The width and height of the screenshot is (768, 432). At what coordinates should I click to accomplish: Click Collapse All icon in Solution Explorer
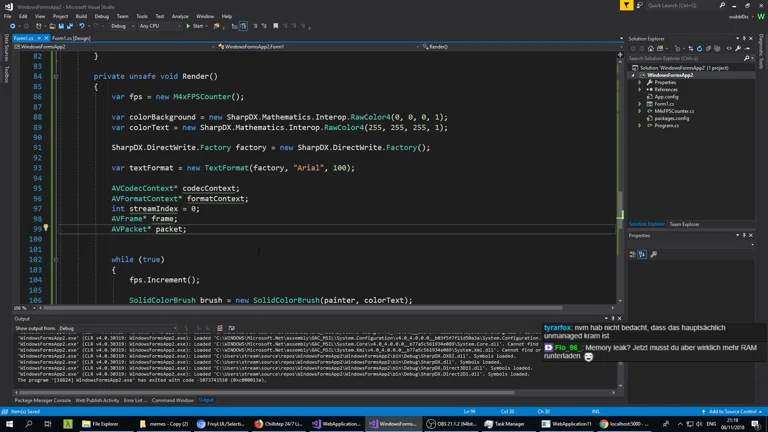[x=708, y=48]
